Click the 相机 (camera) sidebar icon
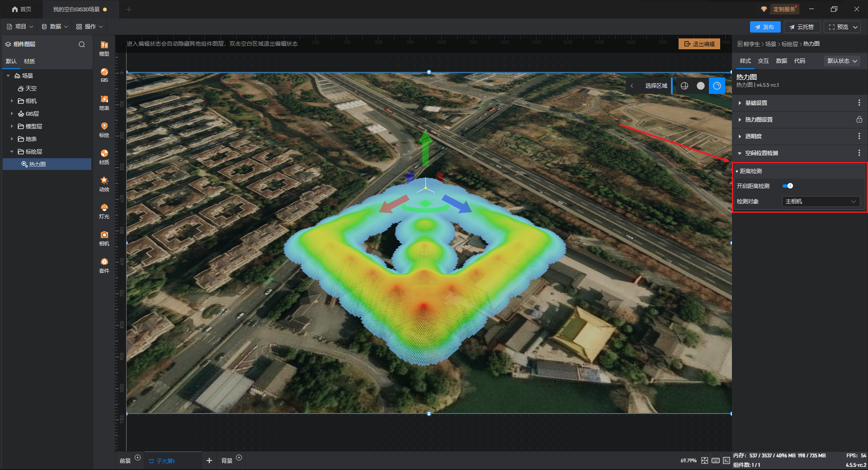 click(x=104, y=238)
